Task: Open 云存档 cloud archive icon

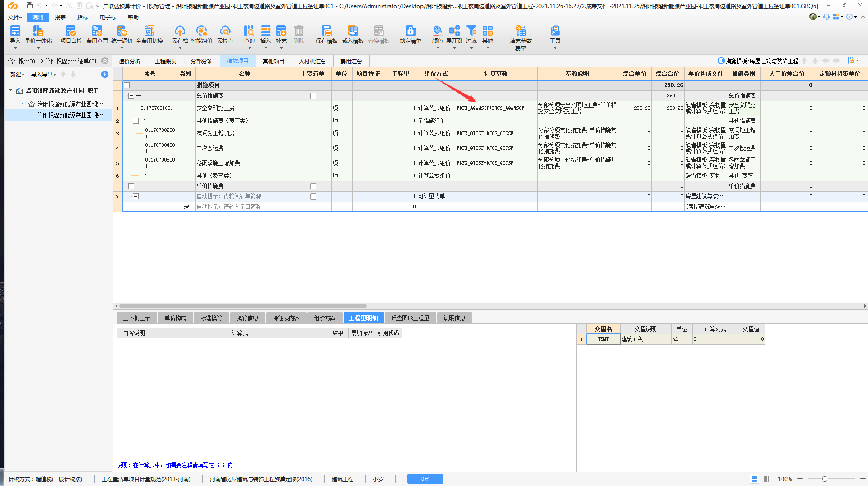Action: coord(180,35)
